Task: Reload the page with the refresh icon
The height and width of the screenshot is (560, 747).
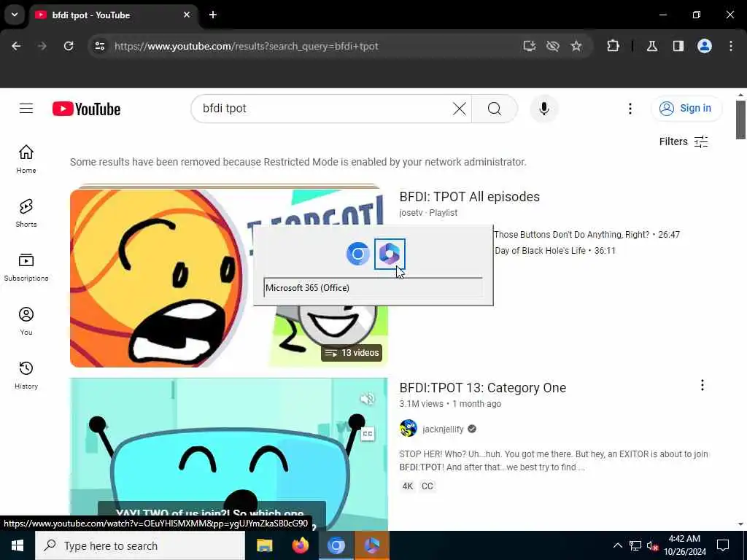Action: click(69, 46)
